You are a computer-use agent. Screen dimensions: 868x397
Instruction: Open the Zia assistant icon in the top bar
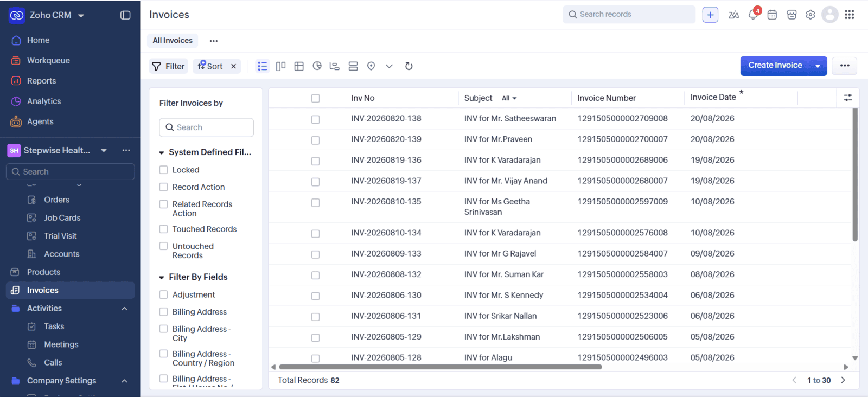coord(733,15)
